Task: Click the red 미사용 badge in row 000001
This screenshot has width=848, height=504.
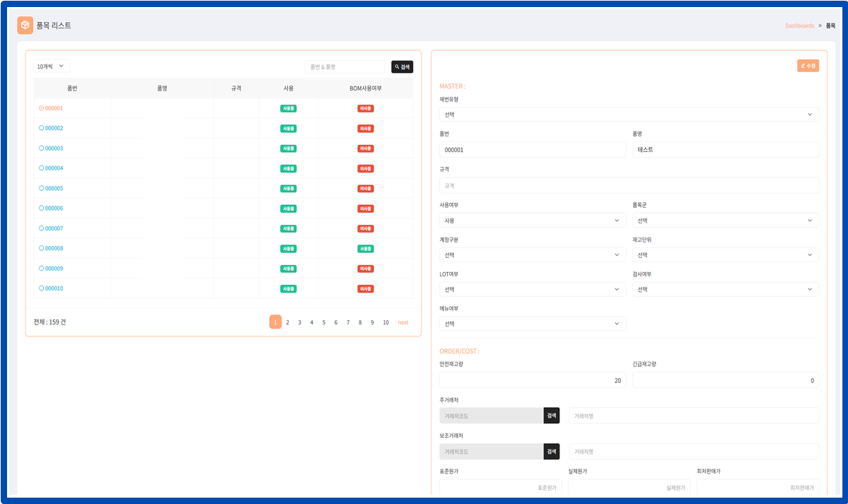Action: [365, 109]
